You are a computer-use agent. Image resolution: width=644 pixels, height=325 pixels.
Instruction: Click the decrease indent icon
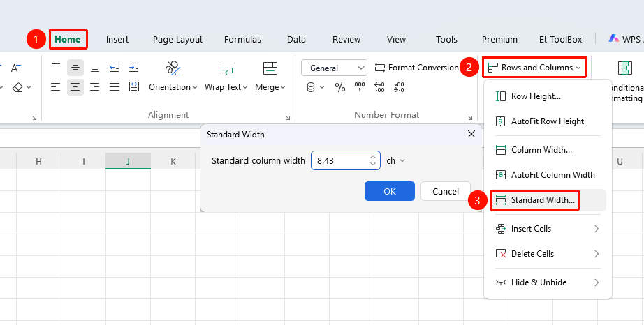click(x=114, y=67)
